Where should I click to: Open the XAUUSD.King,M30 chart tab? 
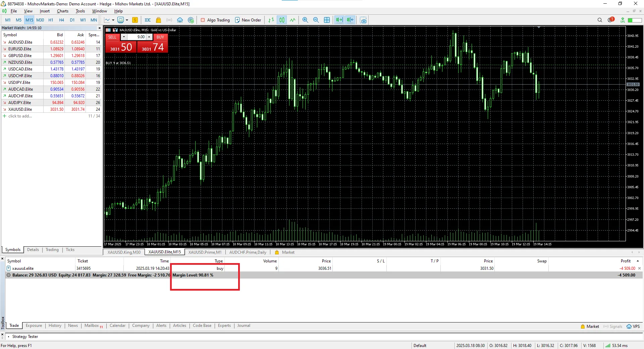point(124,252)
